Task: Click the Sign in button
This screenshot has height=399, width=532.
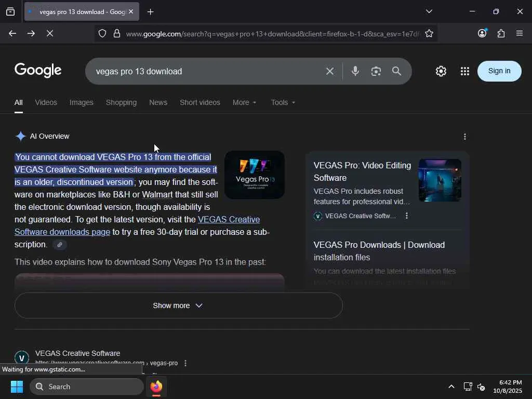Action: point(499,71)
